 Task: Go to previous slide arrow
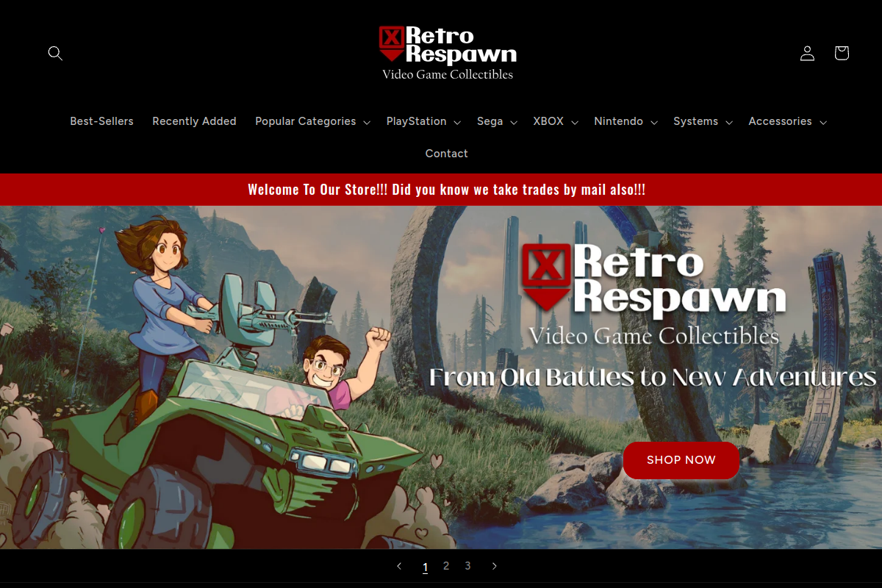click(x=399, y=566)
